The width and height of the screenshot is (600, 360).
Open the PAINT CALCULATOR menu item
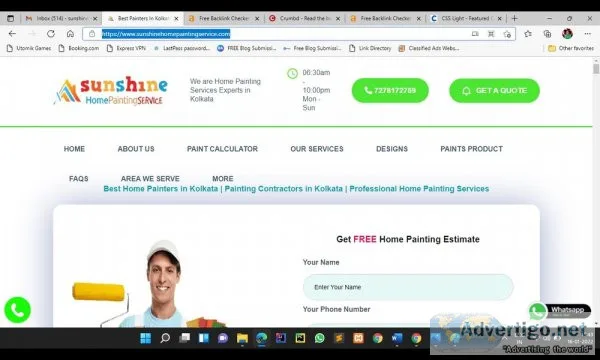(x=222, y=149)
